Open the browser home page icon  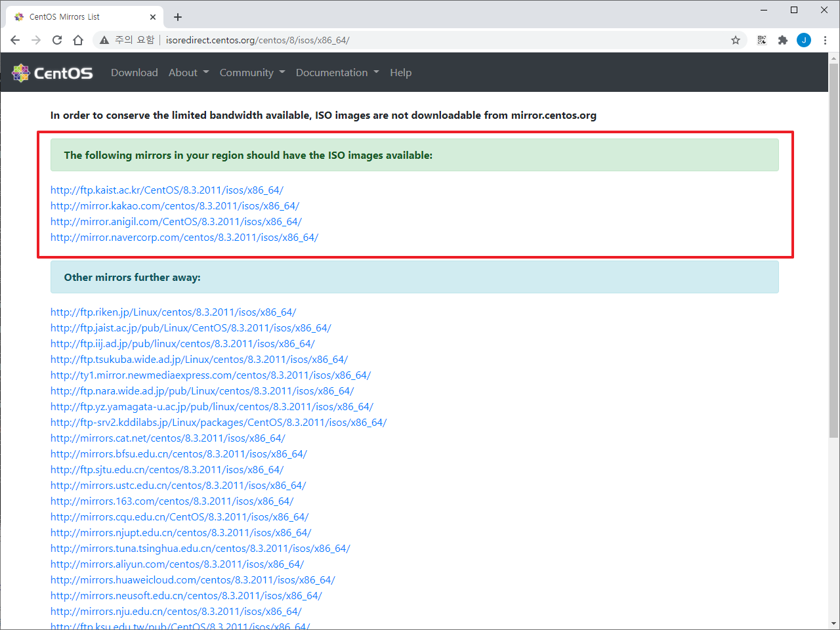pos(78,40)
